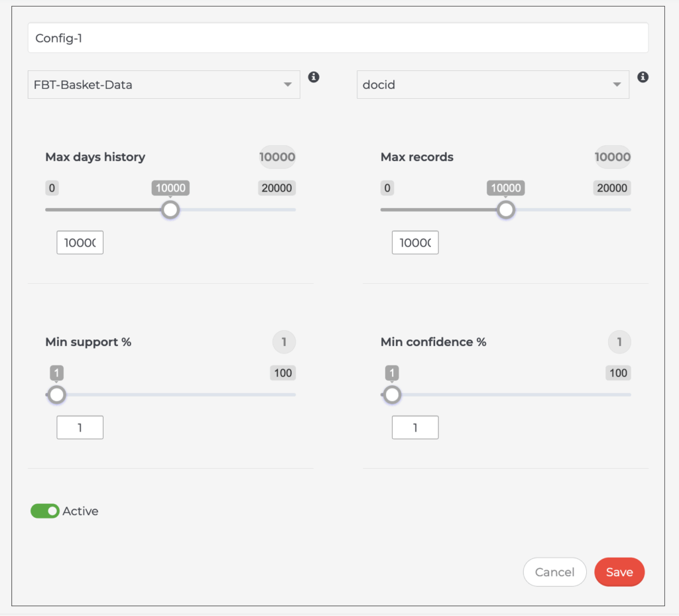Click the Min support % slider handle
The width and height of the screenshot is (679, 616).
[57, 395]
